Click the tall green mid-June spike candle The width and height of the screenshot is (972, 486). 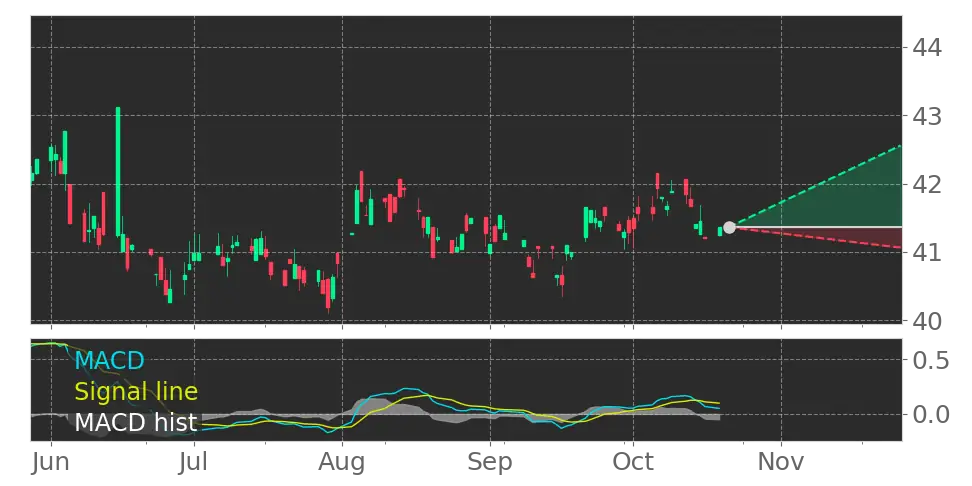coord(118,172)
